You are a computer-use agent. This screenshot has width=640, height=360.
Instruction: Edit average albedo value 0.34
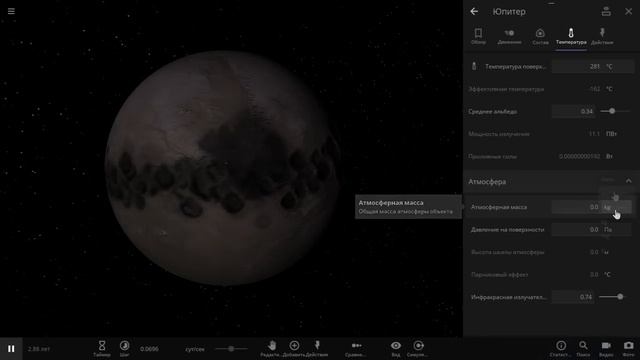pos(573,111)
